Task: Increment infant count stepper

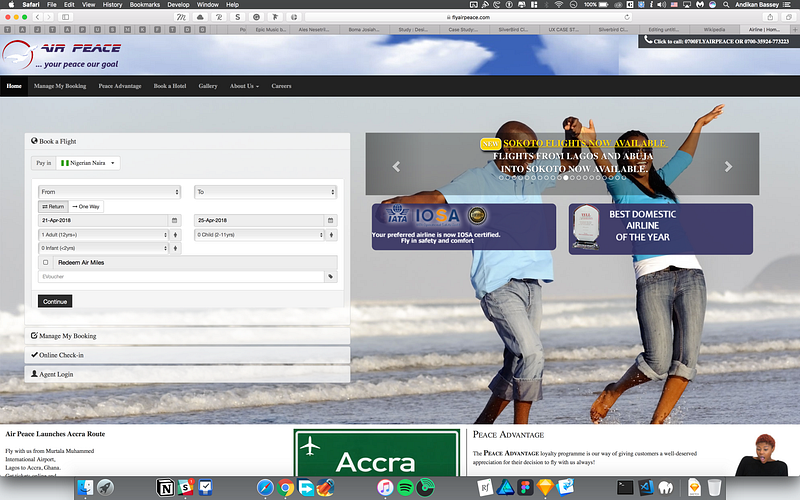Action: pos(176,248)
